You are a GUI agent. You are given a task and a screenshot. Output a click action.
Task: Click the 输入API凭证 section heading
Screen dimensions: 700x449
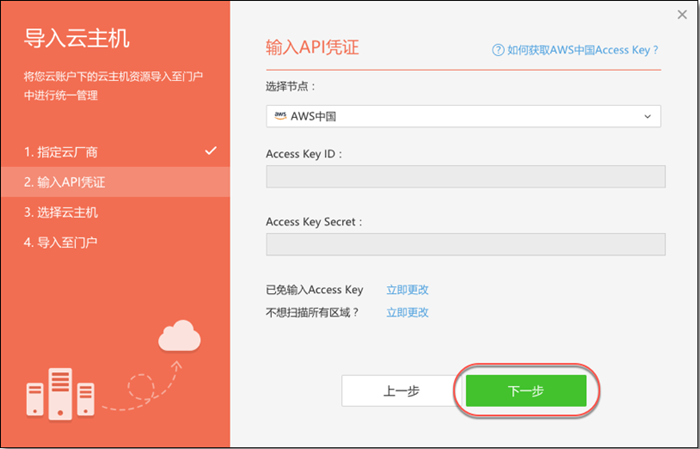tap(311, 48)
